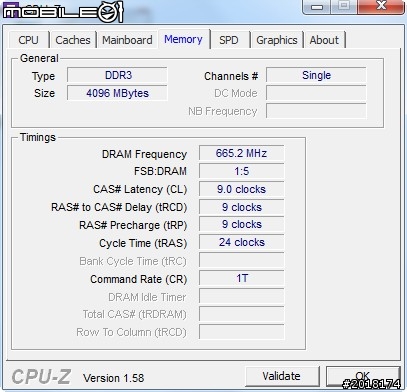The image size is (407, 392).
Task: Click the grayed Row To Column (tRCD) label
Action: 131,333
